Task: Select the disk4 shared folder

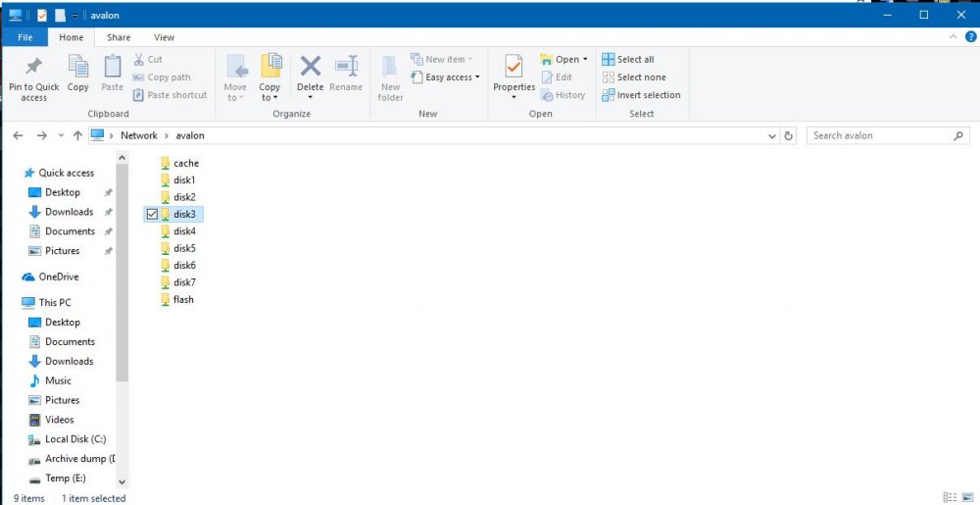Action: 177,231
